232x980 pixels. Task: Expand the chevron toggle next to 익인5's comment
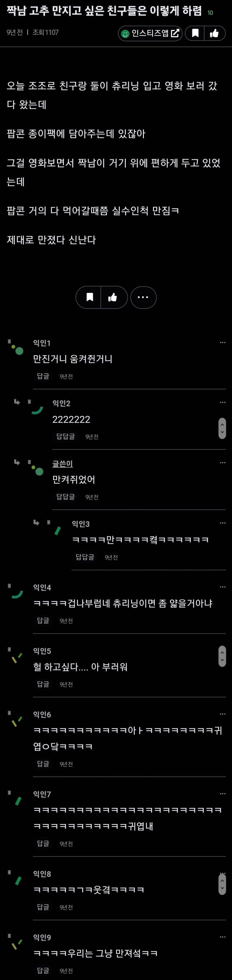point(222,656)
